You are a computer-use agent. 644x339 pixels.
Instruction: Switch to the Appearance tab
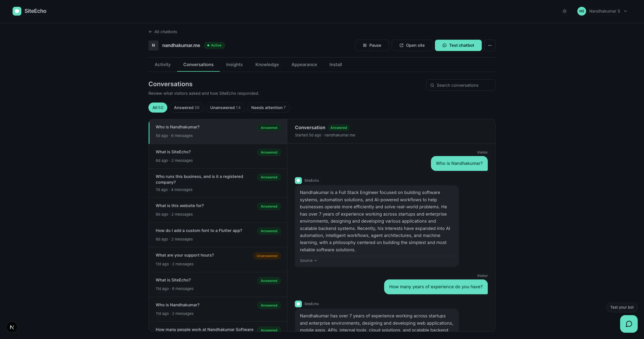pyautogui.click(x=304, y=65)
